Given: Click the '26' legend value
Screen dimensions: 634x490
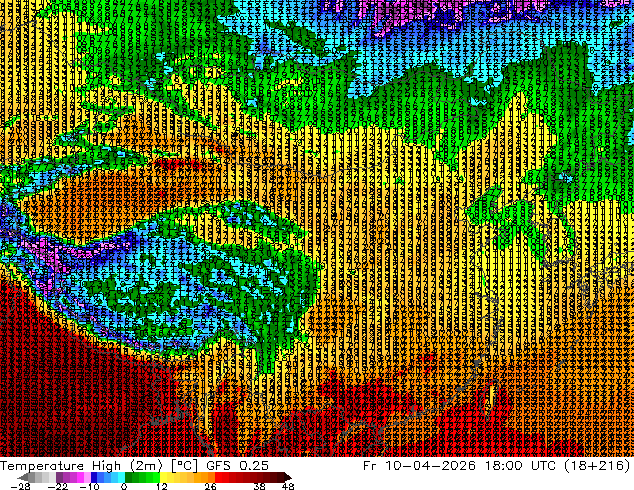Looking at the screenshot, I should coord(210,486).
